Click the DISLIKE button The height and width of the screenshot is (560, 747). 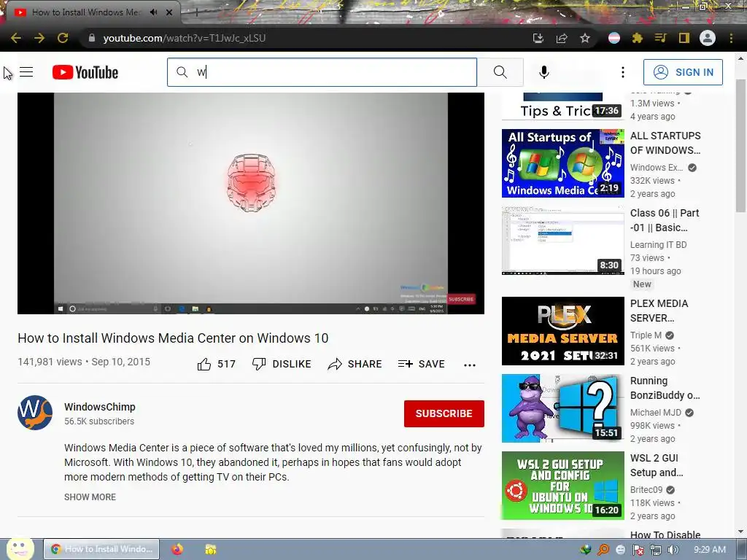[282, 365]
